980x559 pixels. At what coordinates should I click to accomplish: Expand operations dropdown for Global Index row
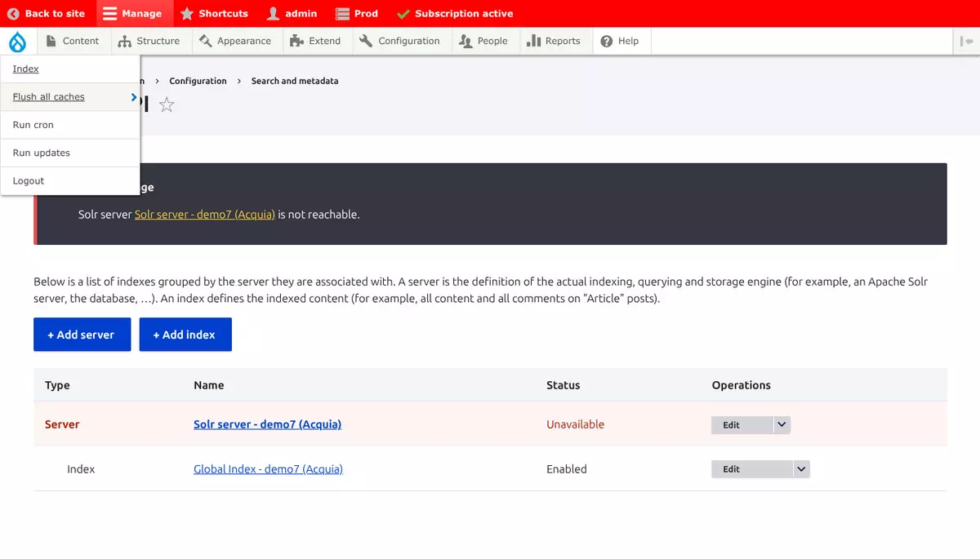point(801,469)
